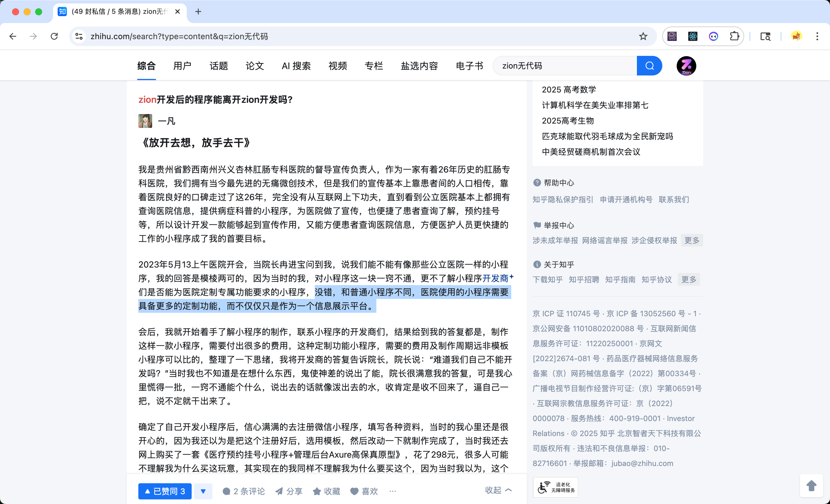The height and width of the screenshot is (504, 830).
Task: Open trending topic 计算机科学在美失业率排第七
Action: (x=595, y=105)
